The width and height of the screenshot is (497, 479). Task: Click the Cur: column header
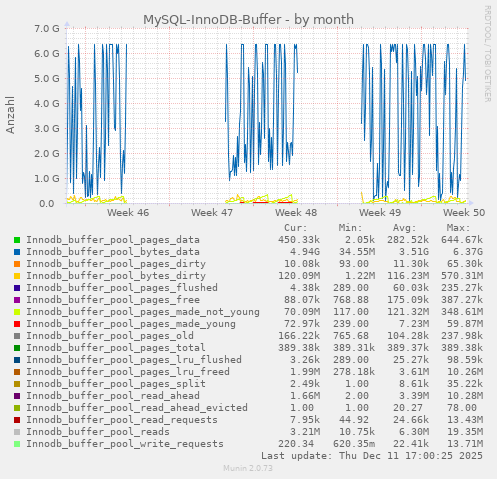click(x=296, y=228)
